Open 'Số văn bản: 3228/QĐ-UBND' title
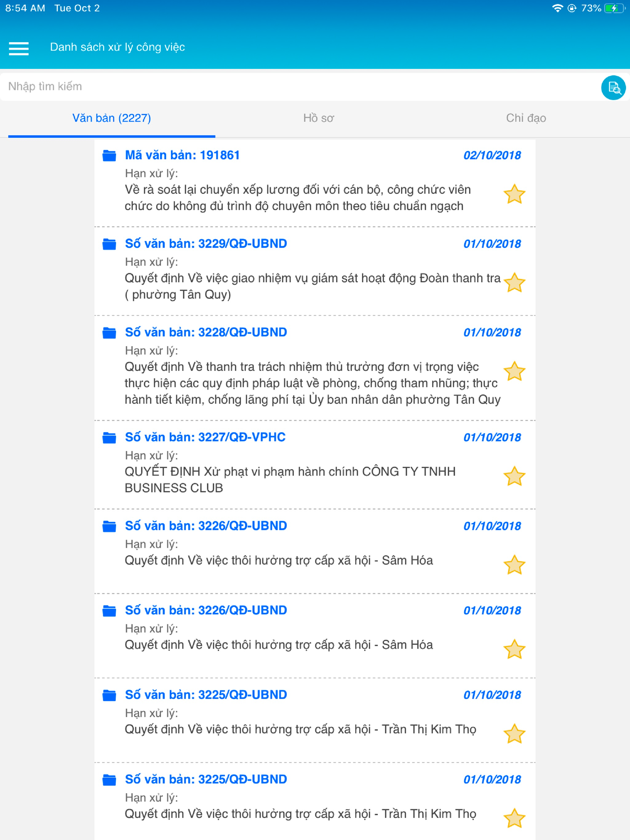630x840 pixels. [206, 332]
